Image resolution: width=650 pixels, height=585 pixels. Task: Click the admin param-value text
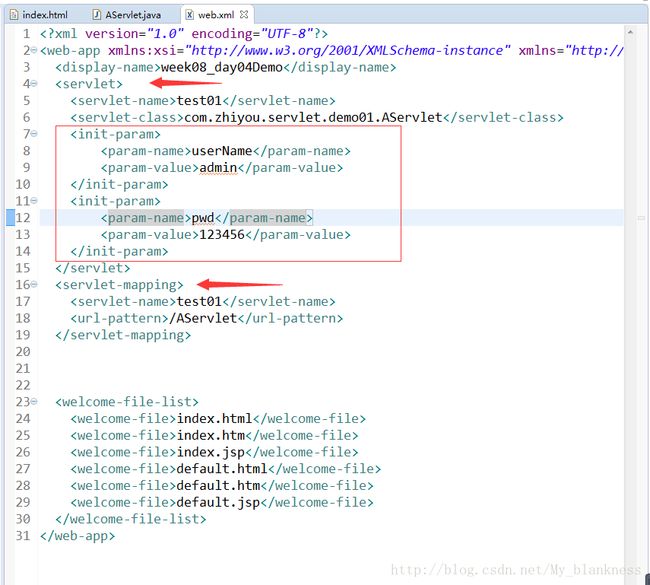click(x=218, y=167)
